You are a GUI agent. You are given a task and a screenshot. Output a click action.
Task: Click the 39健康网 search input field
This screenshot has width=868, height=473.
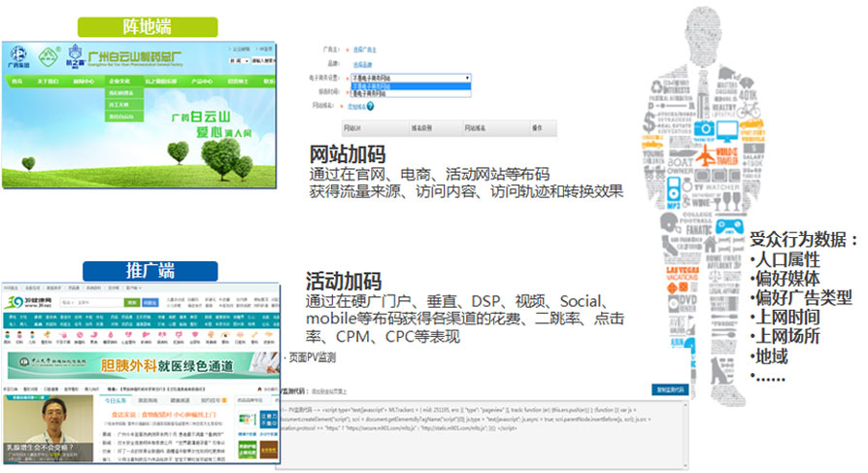pyautogui.click(x=91, y=302)
